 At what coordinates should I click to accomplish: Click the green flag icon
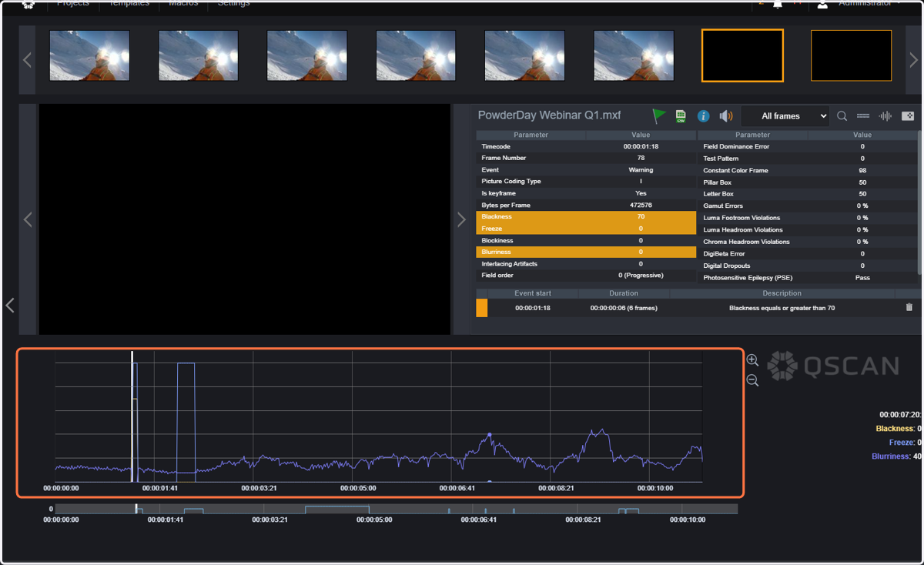(659, 116)
